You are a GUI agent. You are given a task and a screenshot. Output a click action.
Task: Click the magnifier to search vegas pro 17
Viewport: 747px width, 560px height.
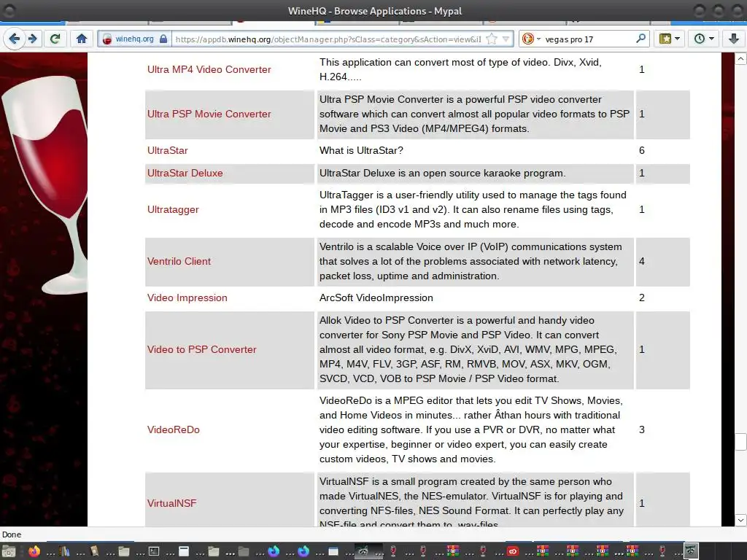coord(640,39)
